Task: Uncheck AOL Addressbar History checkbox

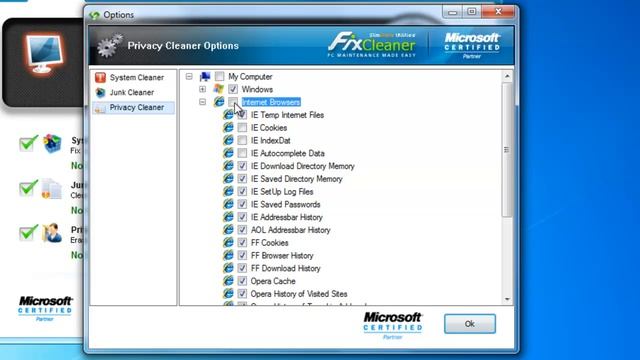Action: (x=242, y=229)
